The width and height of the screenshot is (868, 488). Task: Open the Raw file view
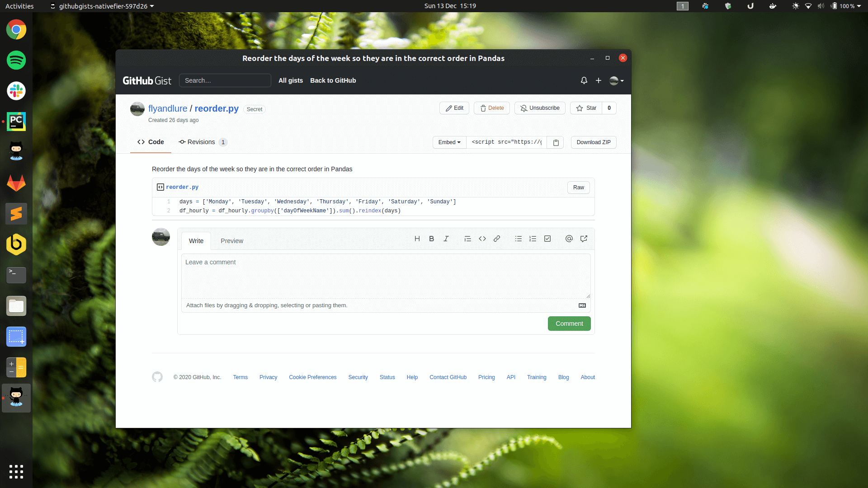point(578,188)
